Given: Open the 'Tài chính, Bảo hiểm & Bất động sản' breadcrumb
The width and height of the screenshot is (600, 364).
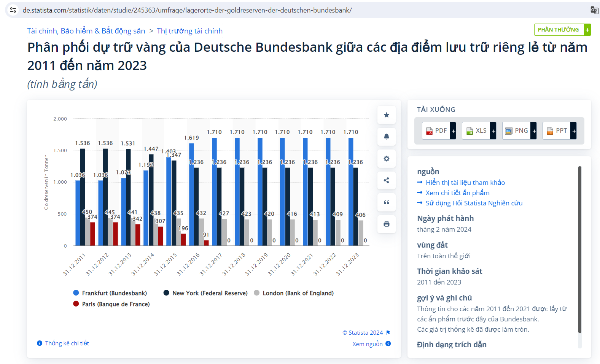Looking at the screenshot, I should 86,31.
